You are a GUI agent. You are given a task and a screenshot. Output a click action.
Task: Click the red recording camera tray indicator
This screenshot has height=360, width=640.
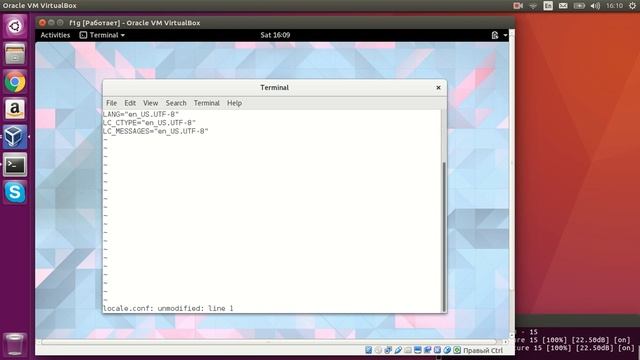(x=518, y=6)
